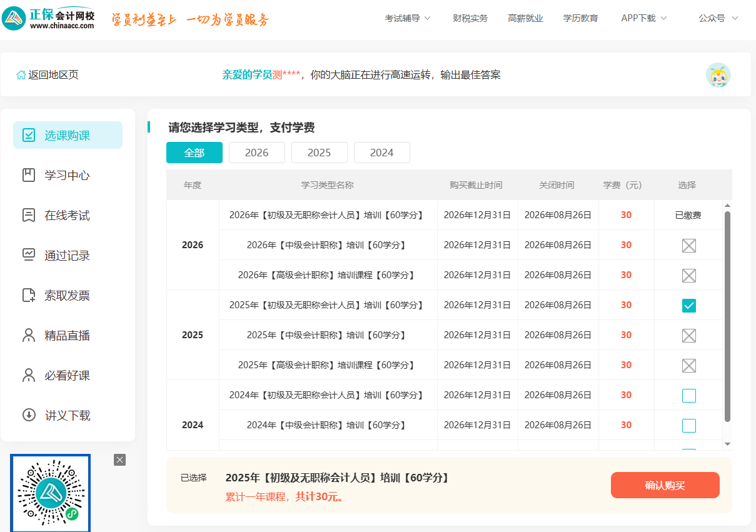
Task: Select the 2024 year filter tab
Action: (382, 153)
